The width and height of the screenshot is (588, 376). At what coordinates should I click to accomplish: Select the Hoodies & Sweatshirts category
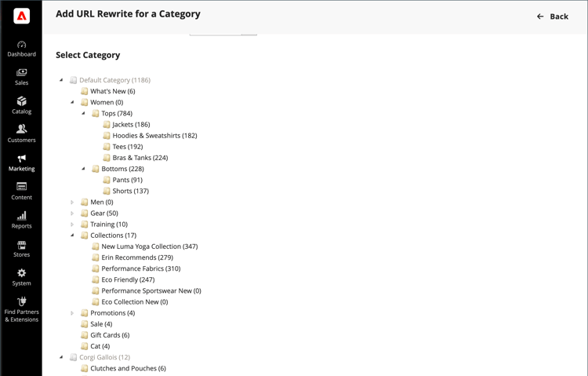(x=154, y=136)
